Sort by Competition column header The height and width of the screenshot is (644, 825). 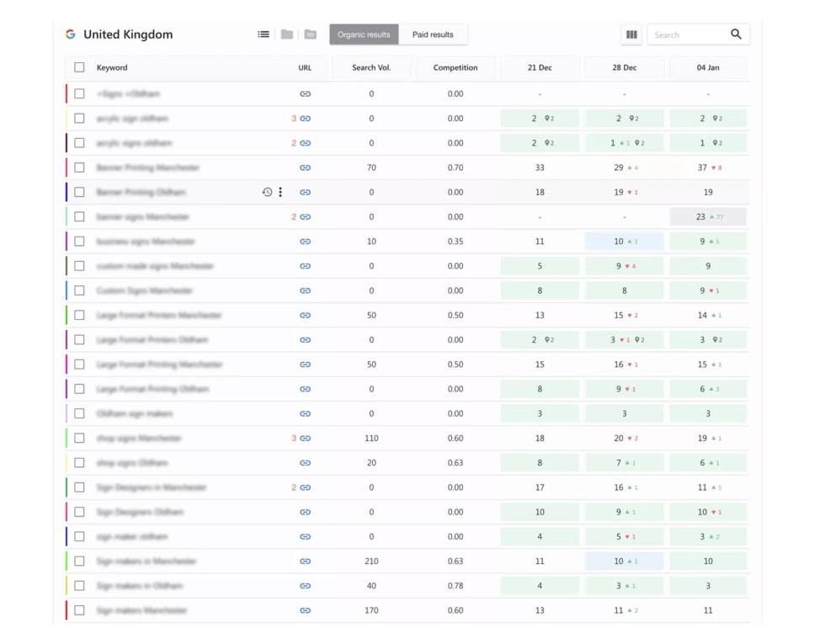point(455,67)
